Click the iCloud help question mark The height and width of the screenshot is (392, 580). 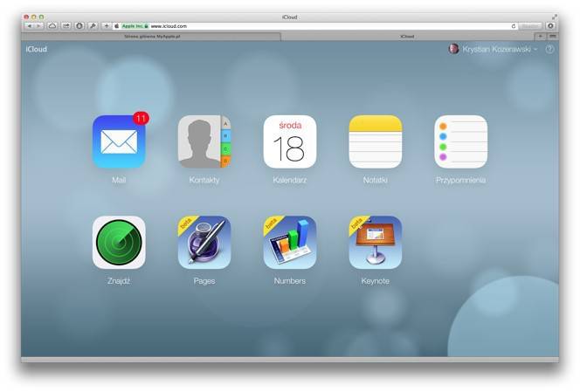click(549, 49)
